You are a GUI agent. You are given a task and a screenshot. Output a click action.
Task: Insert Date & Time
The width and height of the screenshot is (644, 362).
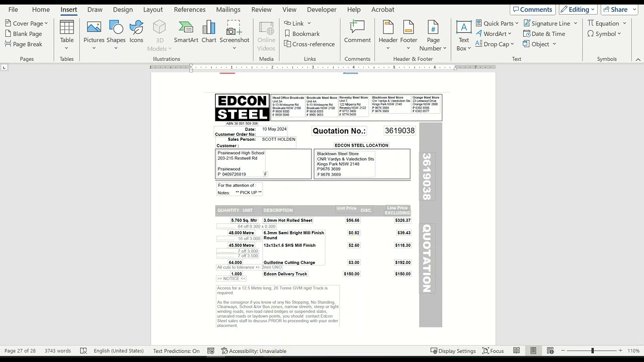(x=544, y=34)
